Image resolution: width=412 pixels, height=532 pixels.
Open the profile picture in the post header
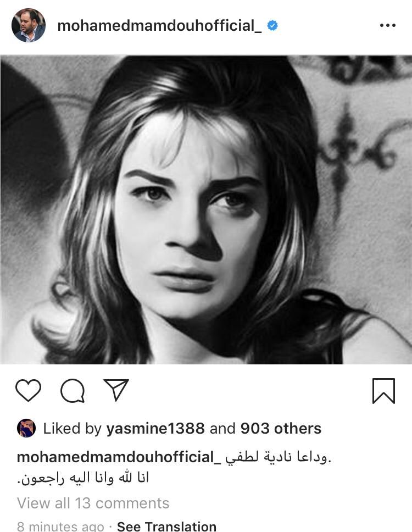click(29, 25)
